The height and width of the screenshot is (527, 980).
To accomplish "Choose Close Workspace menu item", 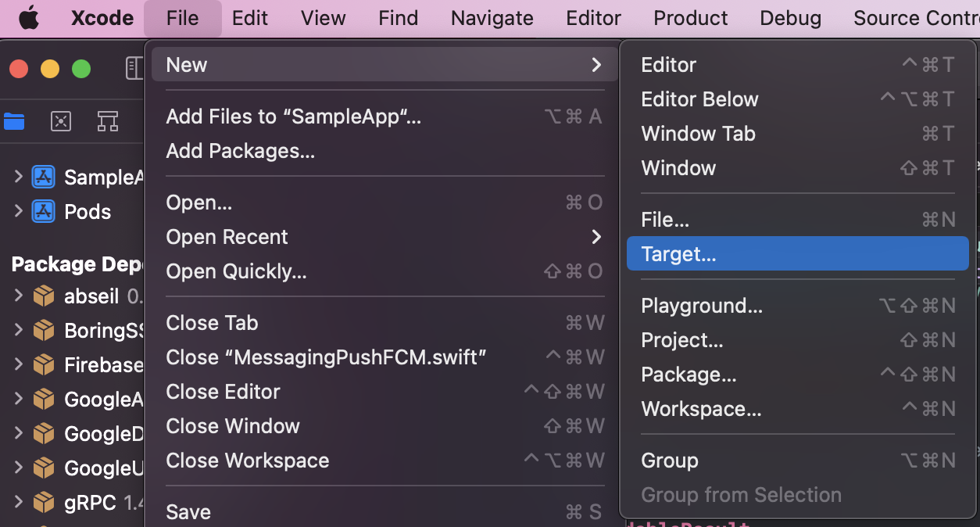I will pos(382,461).
